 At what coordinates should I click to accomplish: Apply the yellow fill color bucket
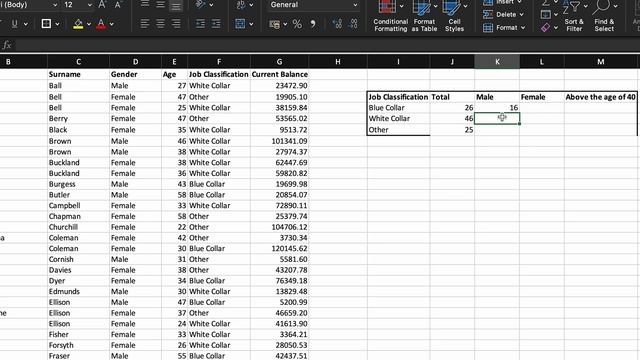coord(78,24)
